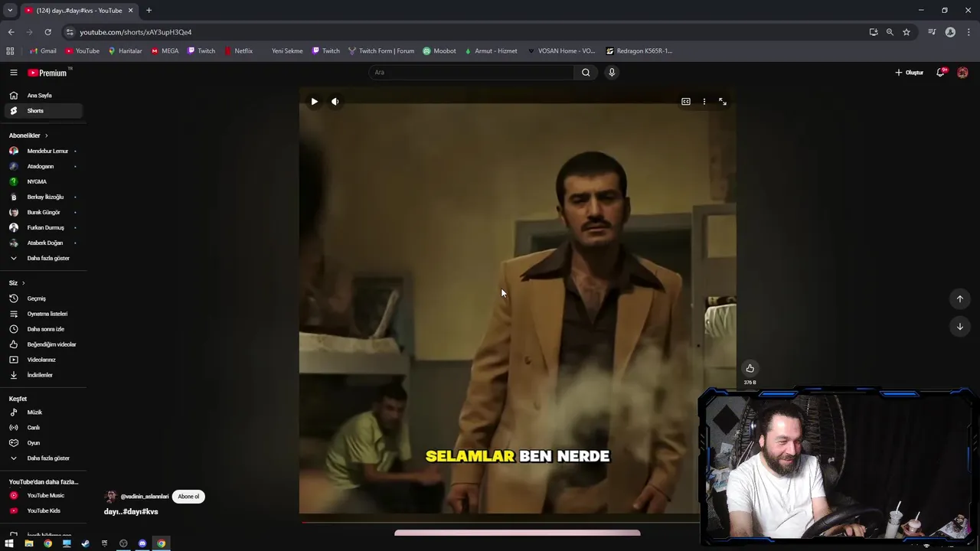Open Steam from Windows taskbar
This screenshot has width=980, height=551.
pyautogui.click(x=85, y=543)
